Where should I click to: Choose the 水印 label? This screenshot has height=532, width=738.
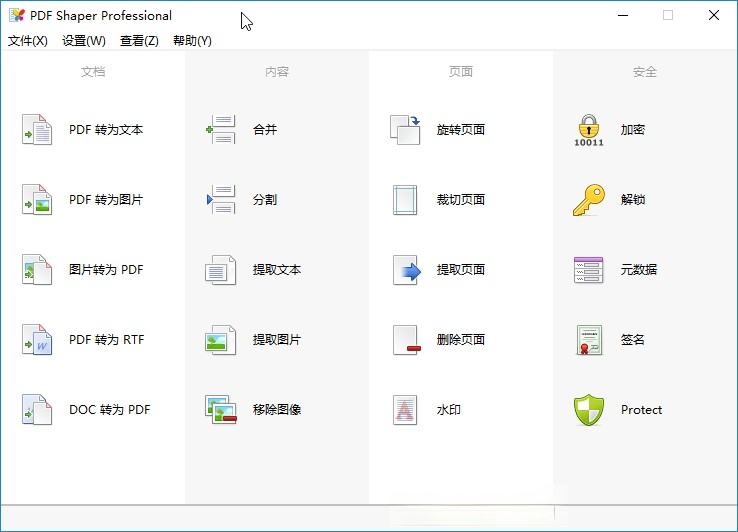coord(449,410)
